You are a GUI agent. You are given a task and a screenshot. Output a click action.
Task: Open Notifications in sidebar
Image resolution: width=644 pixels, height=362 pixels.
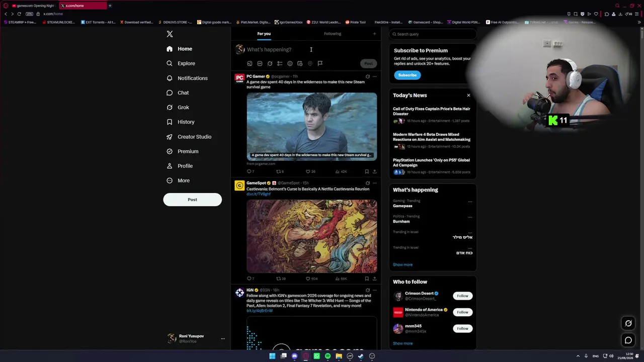coord(187,78)
